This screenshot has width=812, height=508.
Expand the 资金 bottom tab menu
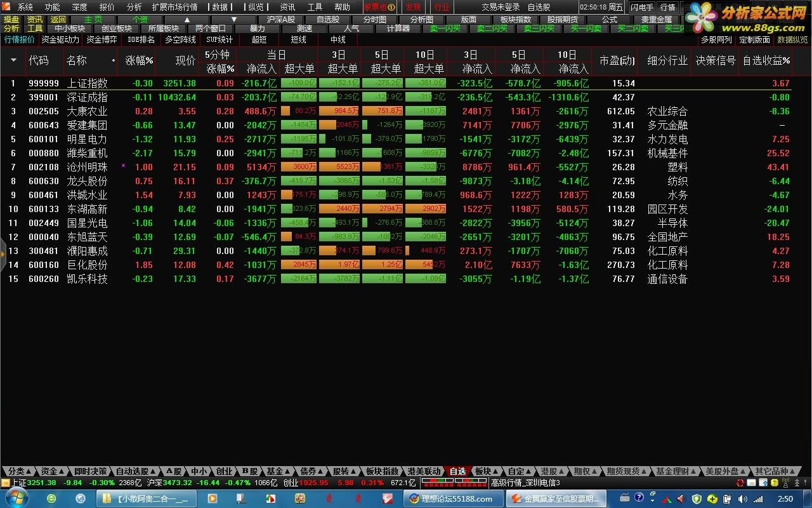click(52, 471)
